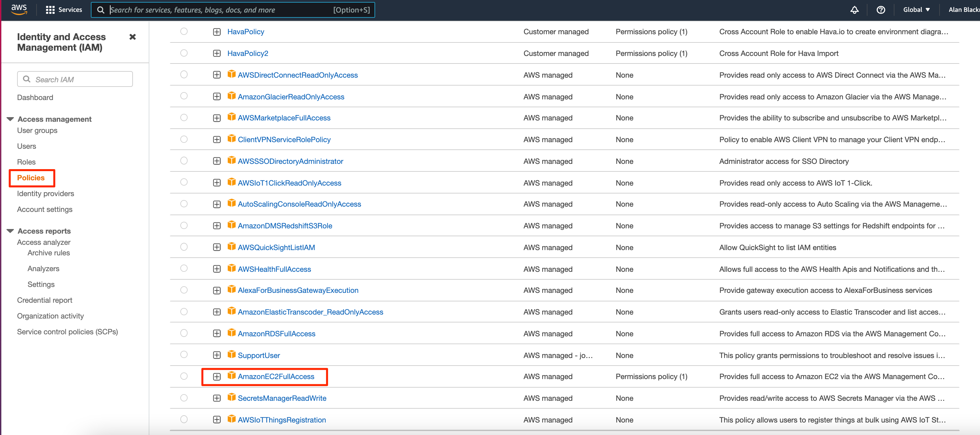Viewport: 980px width, 435px height.
Task: Click the help question mark icon
Action: tap(881, 10)
